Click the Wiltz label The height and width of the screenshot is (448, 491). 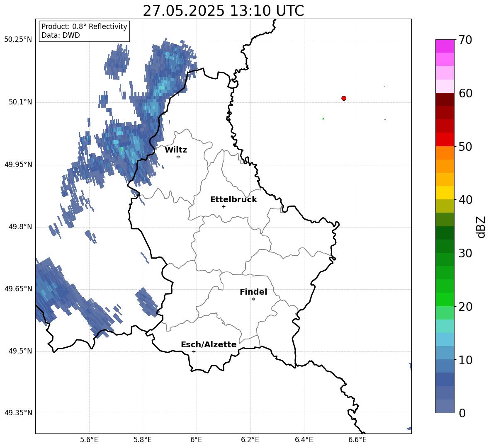(176, 150)
